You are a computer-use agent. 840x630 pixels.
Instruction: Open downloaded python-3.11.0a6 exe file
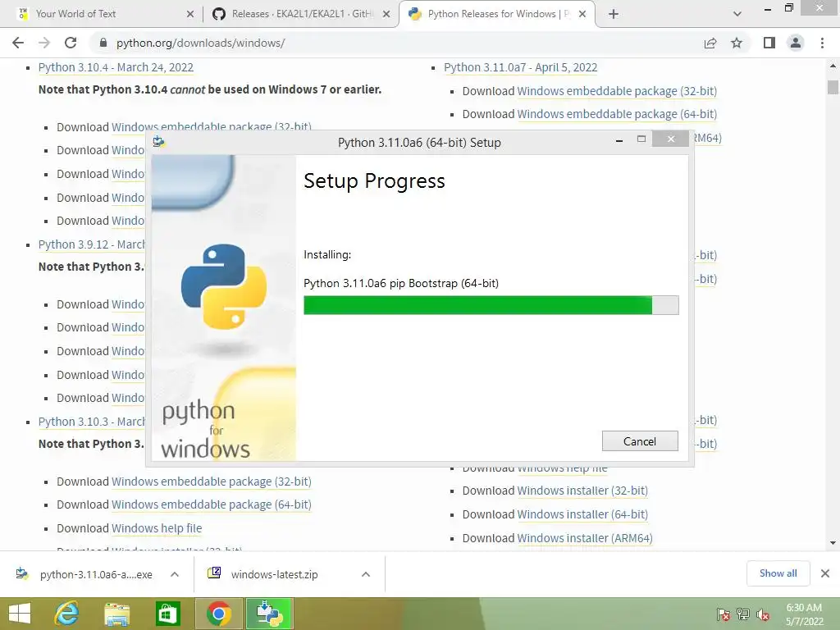point(84,574)
